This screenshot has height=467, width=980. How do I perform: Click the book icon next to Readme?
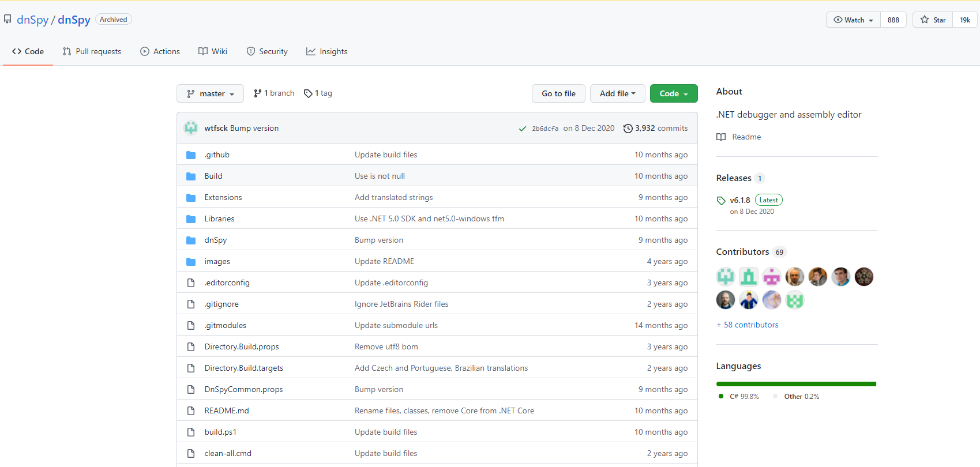coord(721,137)
